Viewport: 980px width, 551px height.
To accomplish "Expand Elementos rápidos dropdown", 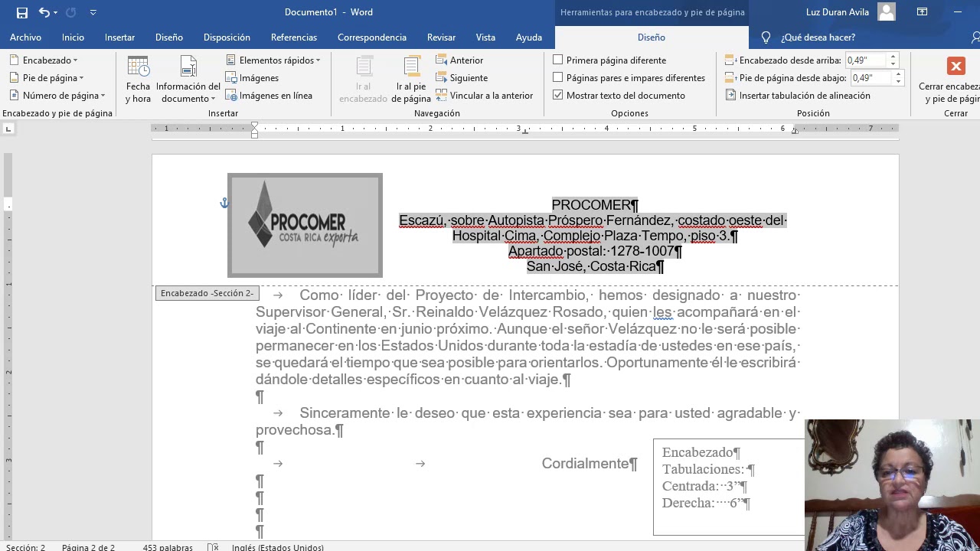I will point(273,60).
